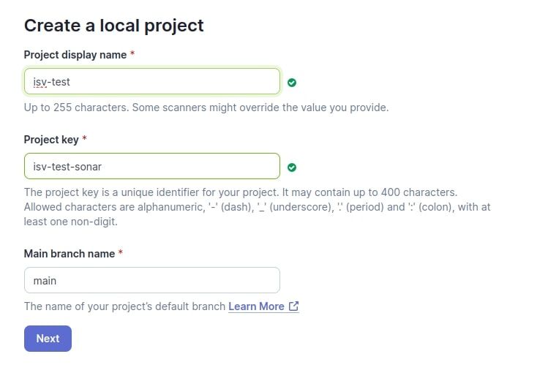This screenshot has height=392, width=548.
Task: Click the Create a local project heading
Action: click(114, 26)
